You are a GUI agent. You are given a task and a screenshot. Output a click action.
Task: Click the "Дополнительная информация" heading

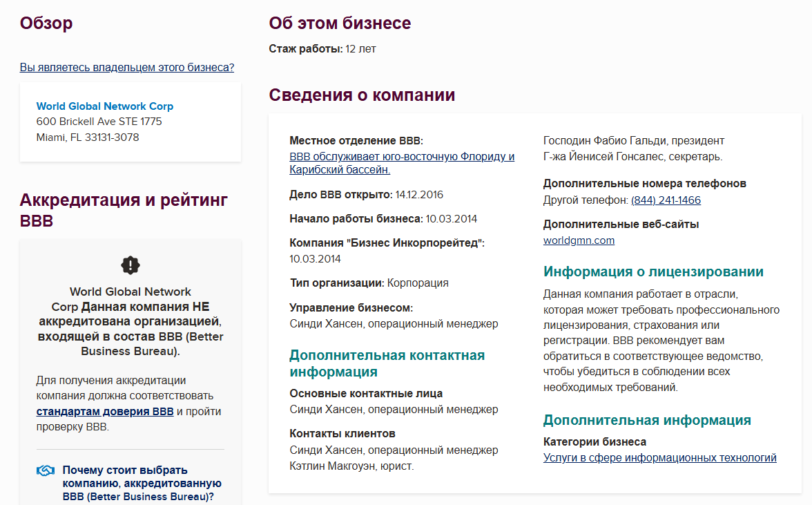click(x=648, y=420)
